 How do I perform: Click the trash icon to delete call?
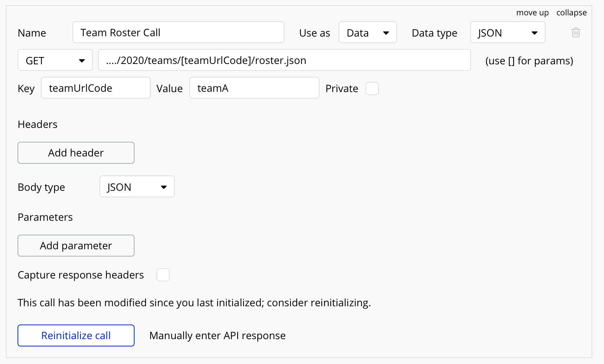(x=575, y=33)
